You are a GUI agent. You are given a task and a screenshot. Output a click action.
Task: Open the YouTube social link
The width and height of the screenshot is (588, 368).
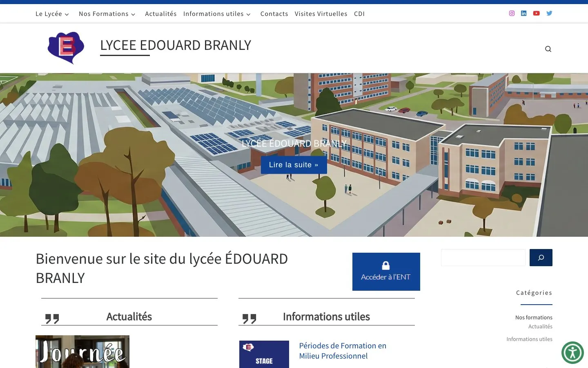[x=537, y=13]
